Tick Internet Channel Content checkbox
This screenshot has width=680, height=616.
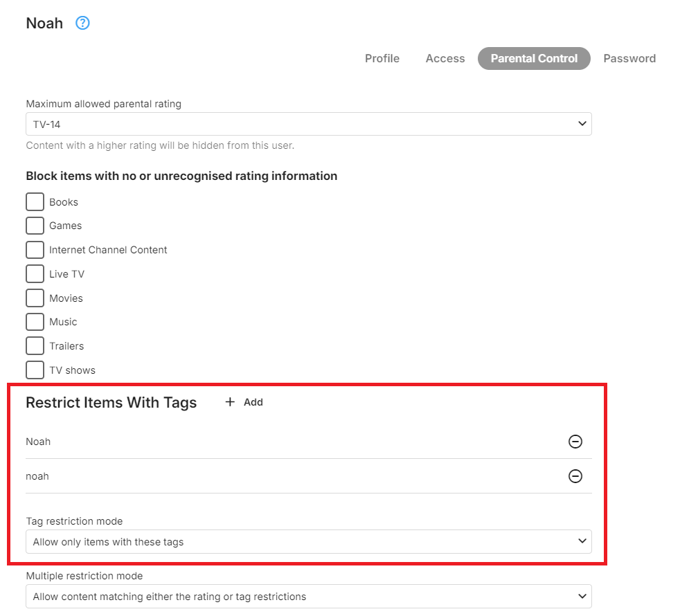click(x=35, y=250)
